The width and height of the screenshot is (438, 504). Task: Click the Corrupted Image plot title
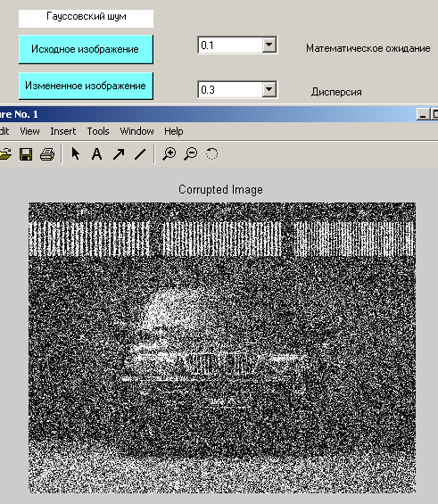coord(220,189)
